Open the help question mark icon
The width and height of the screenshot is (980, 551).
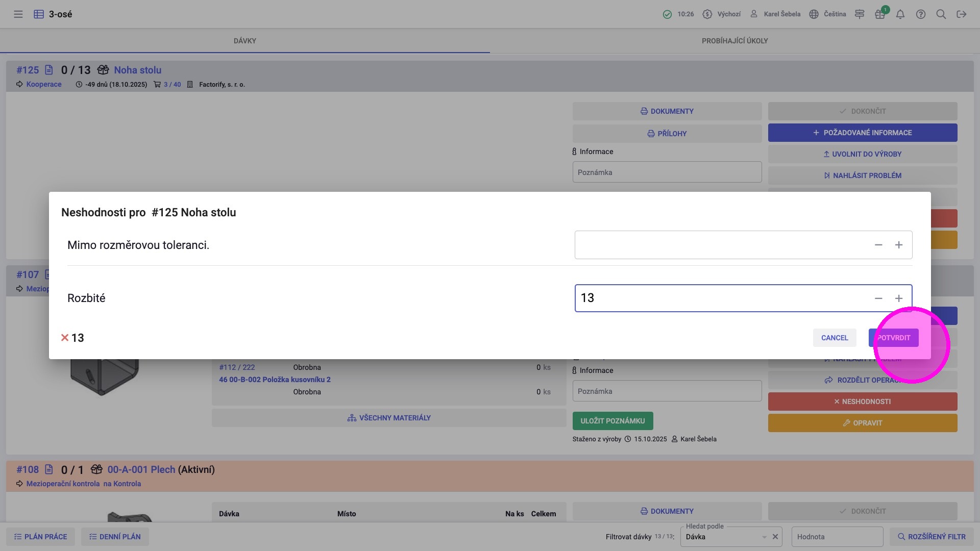(x=921, y=14)
